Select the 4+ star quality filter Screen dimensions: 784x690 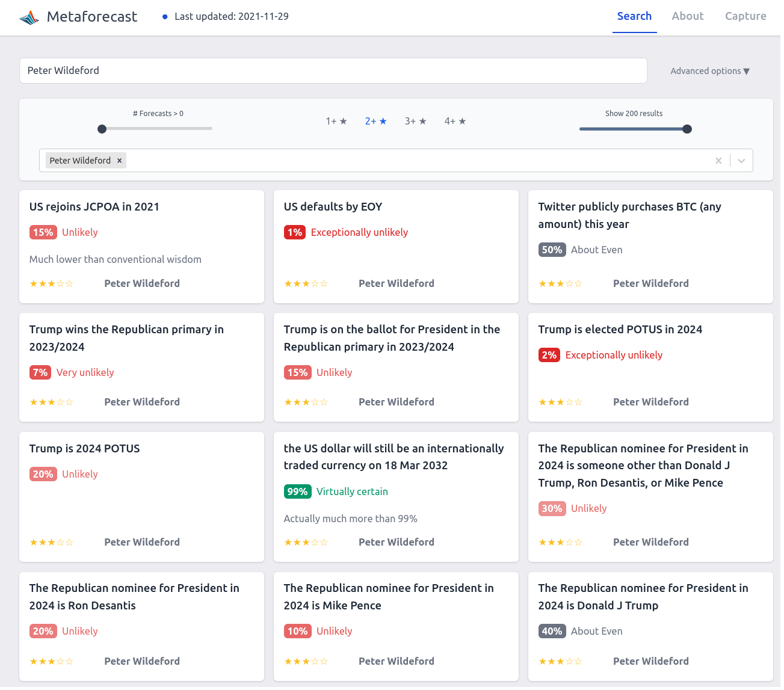pos(455,122)
